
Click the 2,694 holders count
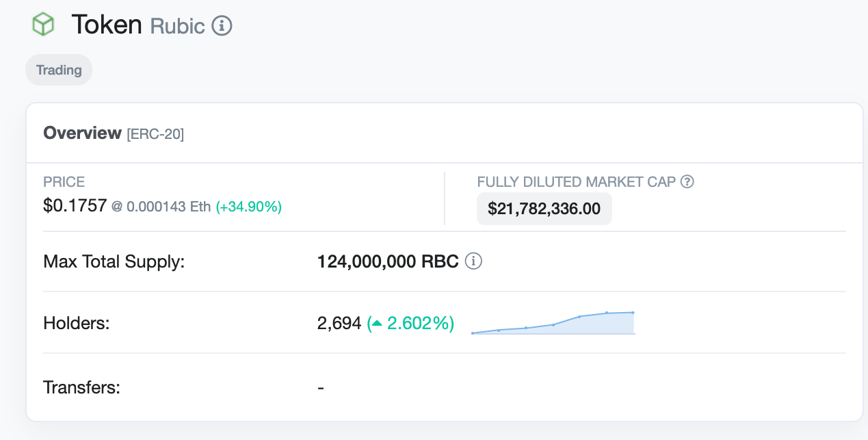click(x=339, y=323)
